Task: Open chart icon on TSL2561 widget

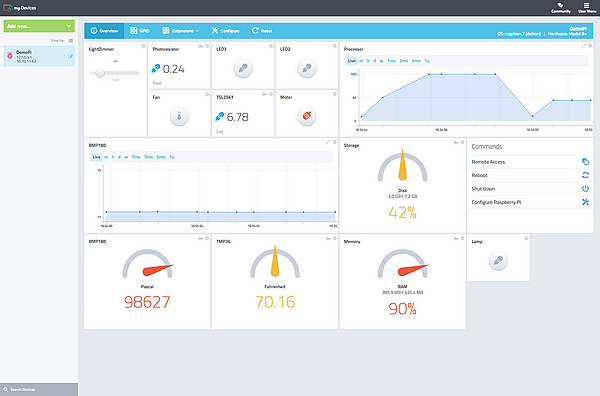Action: [264, 94]
